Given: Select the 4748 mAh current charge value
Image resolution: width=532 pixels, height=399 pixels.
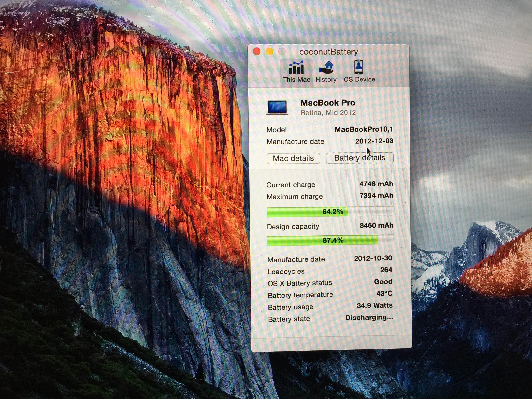Looking at the screenshot, I should (376, 184).
